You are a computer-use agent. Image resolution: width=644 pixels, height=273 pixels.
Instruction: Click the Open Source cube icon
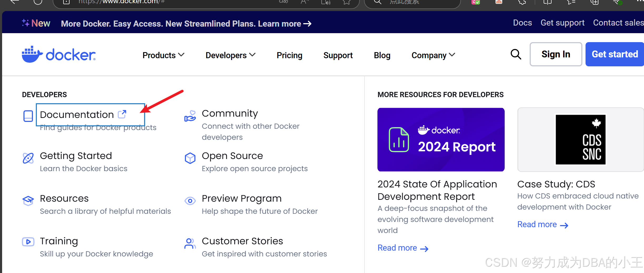190,158
